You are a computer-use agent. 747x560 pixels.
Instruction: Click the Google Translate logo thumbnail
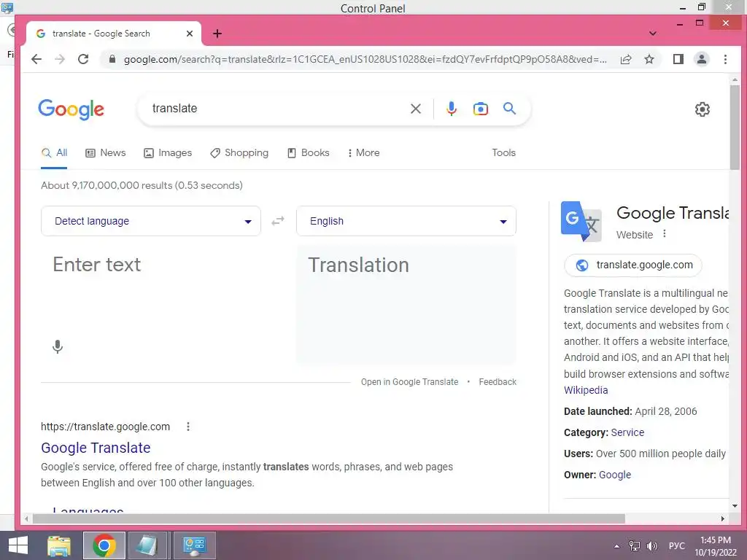pos(581,222)
